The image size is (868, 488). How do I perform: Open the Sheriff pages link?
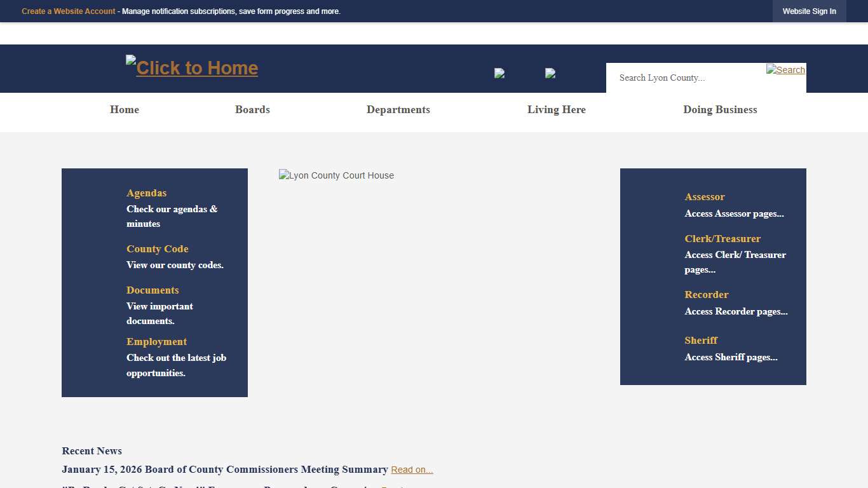point(700,340)
